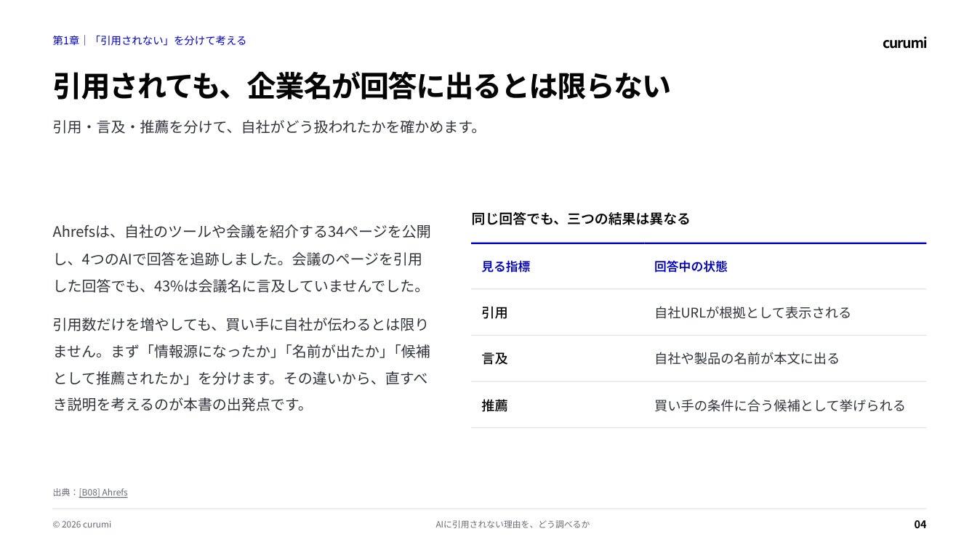Click the © 2026 curumi footer text
This screenshot has width=980, height=550.
(x=82, y=525)
